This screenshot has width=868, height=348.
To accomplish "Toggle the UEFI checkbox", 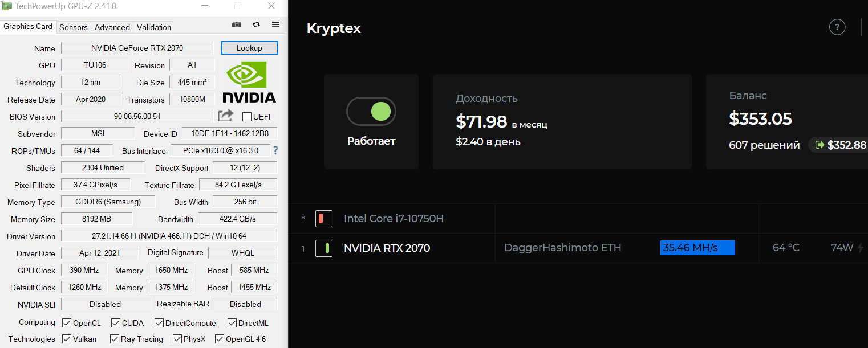I will tap(247, 117).
